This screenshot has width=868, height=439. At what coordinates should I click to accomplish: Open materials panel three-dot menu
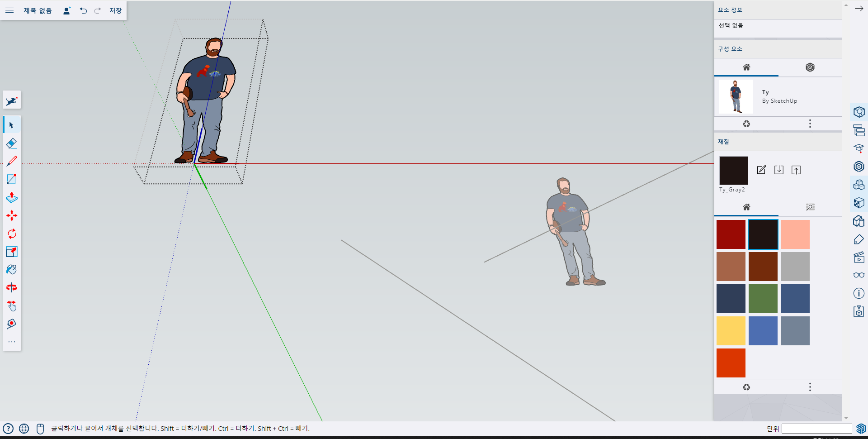click(810, 387)
